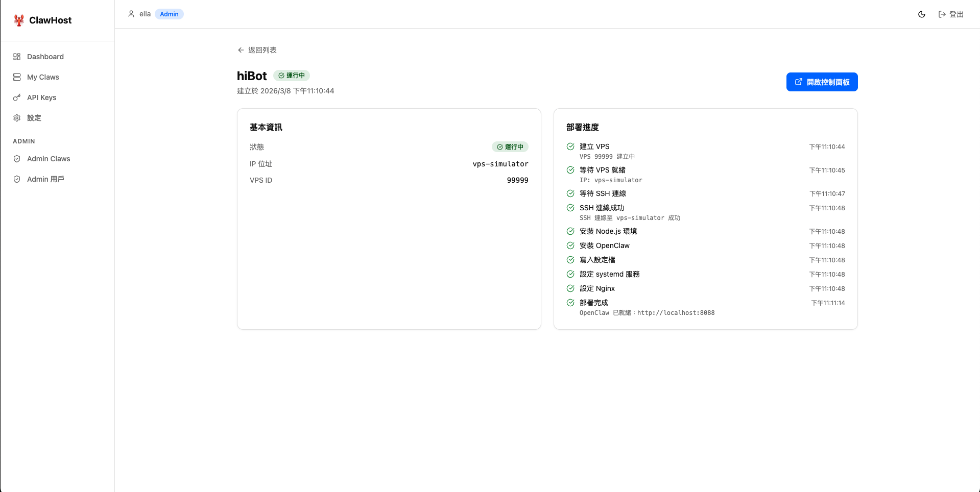The image size is (980, 492).
Task: Click the external link icon in 開啟控制面板
Action: click(799, 82)
